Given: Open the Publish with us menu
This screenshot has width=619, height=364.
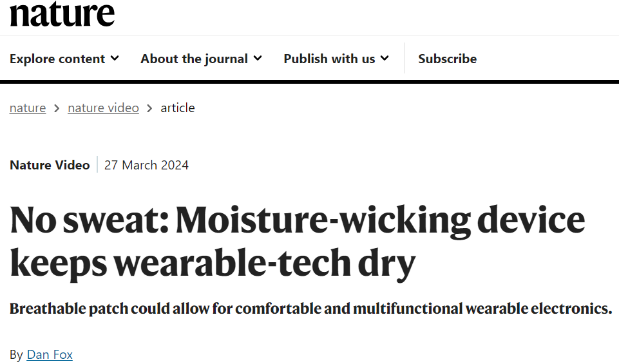Looking at the screenshot, I should tap(336, 59).
